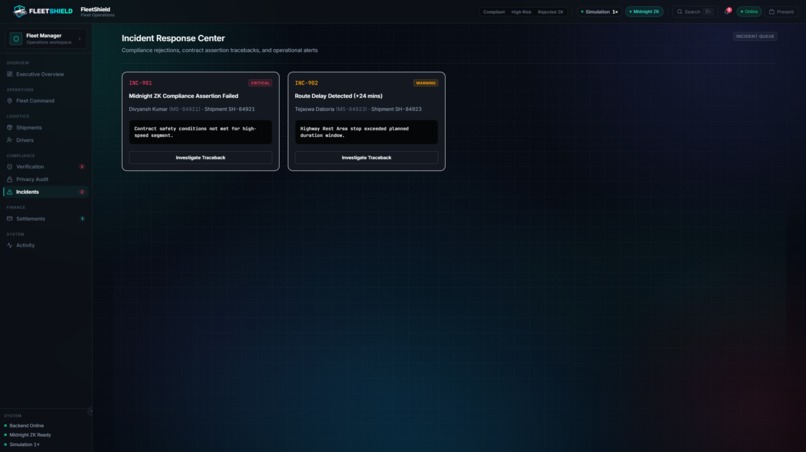Viewport: 806px width, 452px height.
Task: Click the 'Divyansh Kumar' driver line
Action: pyautogui.click(x=192, y=109)
